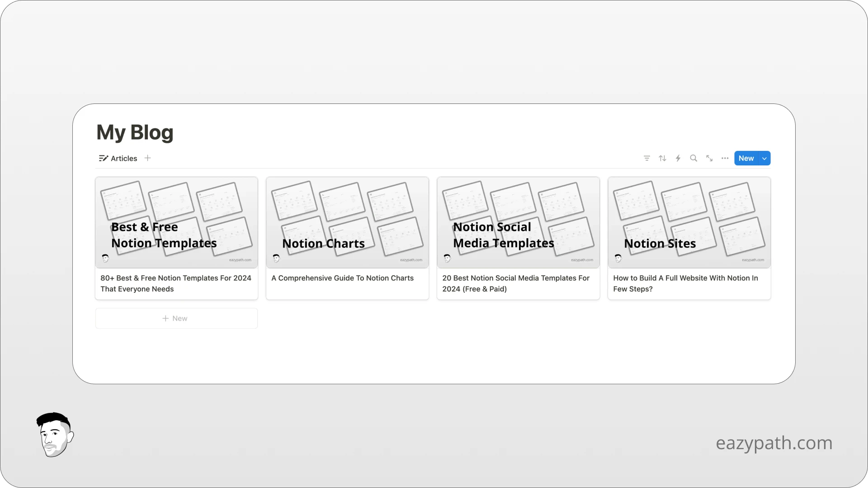Click the plus icon to add new view
The height and width of the screenshot is (488, 868).
(x=148, y=158)
